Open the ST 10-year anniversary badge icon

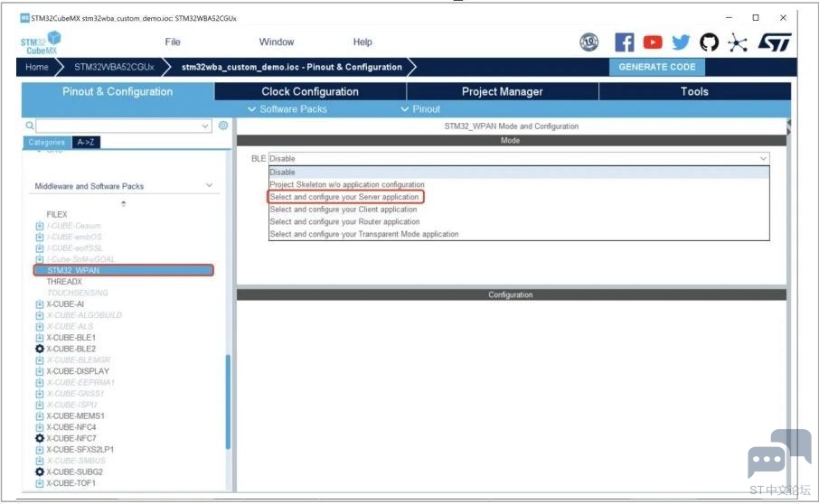tap(589, 42)
